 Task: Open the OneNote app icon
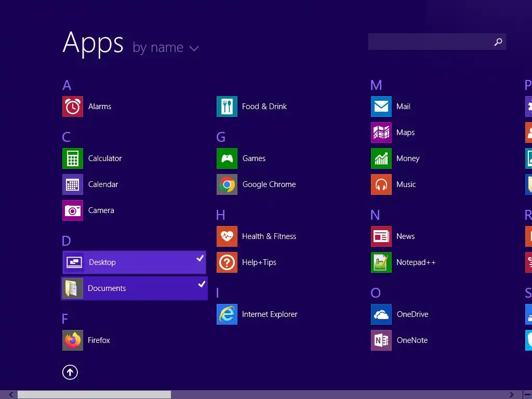(381, 340)
